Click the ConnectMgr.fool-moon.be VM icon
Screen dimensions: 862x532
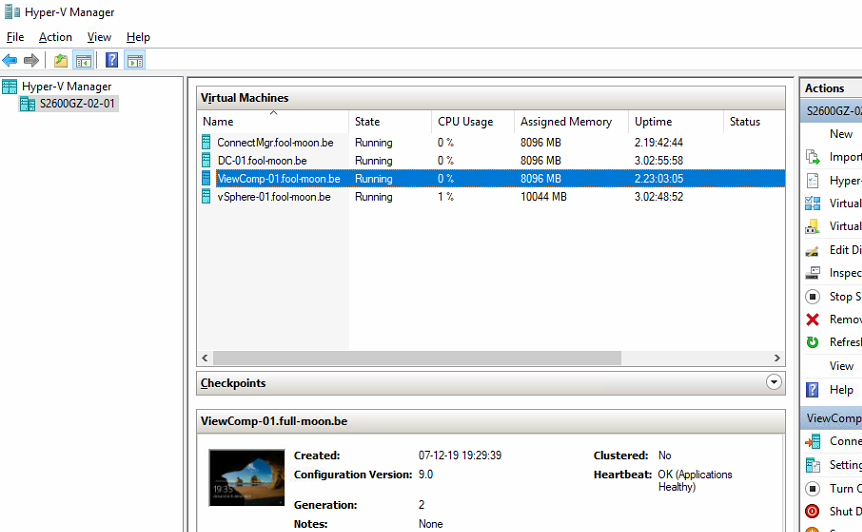tap(206, 142)
